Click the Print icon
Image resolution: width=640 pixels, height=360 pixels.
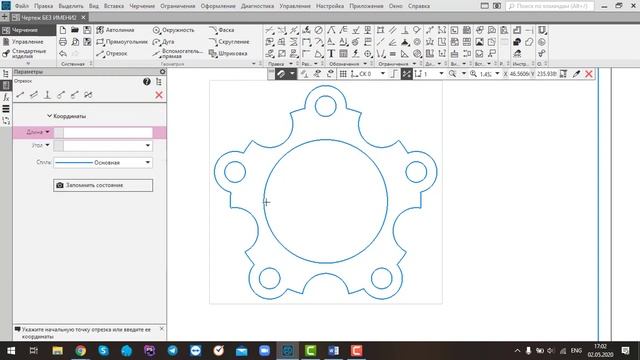pos(62,42)
